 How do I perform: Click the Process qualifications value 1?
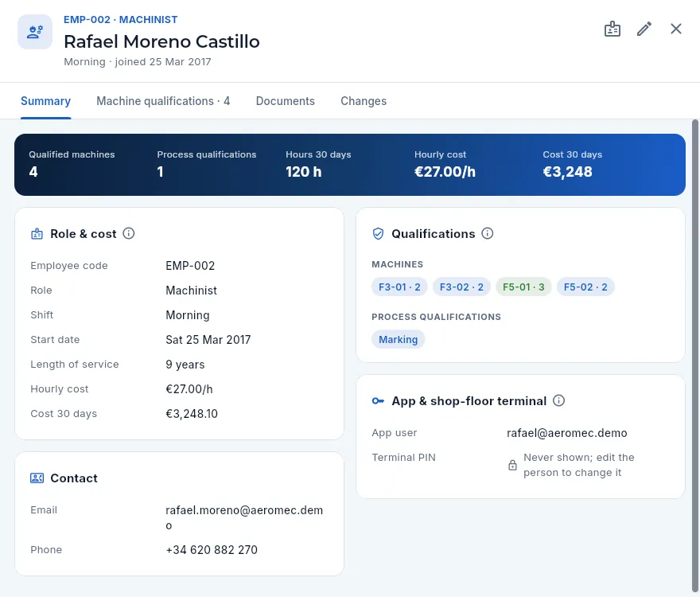coord(160,172)
